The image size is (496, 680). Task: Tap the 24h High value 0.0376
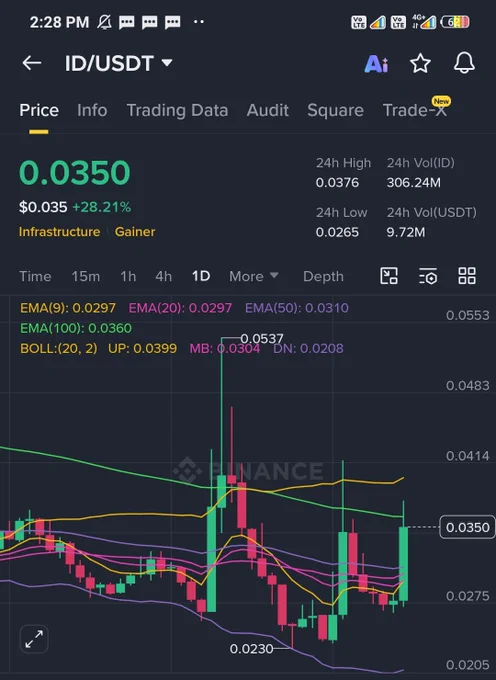pyautogui.click(x=337, y=183)
